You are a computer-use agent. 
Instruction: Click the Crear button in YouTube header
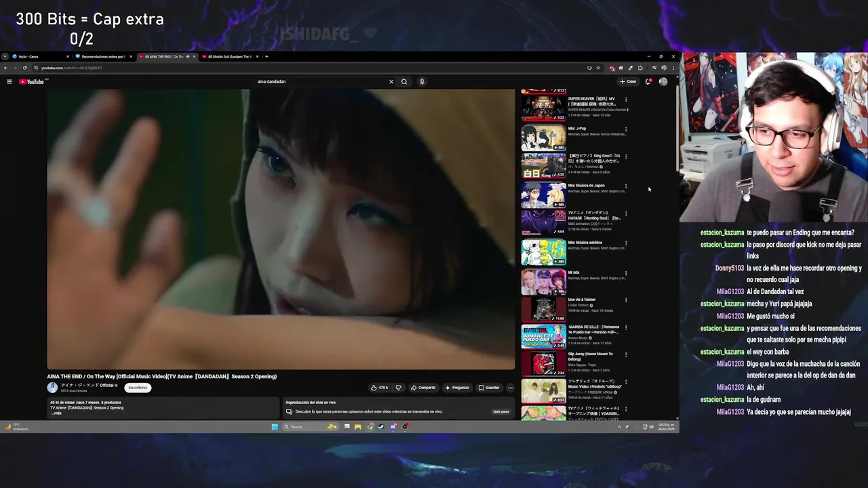coord(628,81)
